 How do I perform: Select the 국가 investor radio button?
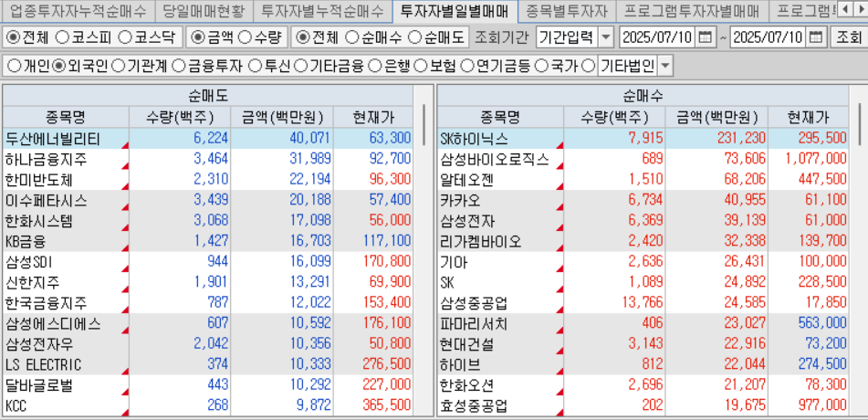click(542, 67)
